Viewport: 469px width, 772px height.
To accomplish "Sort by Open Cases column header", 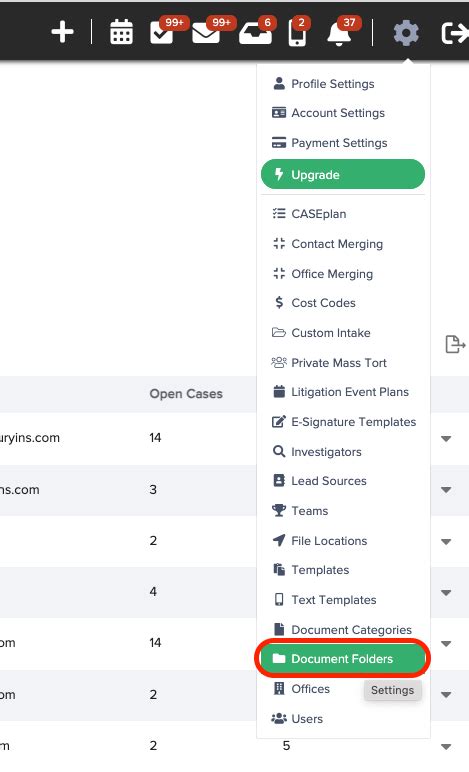I will 186,394.
